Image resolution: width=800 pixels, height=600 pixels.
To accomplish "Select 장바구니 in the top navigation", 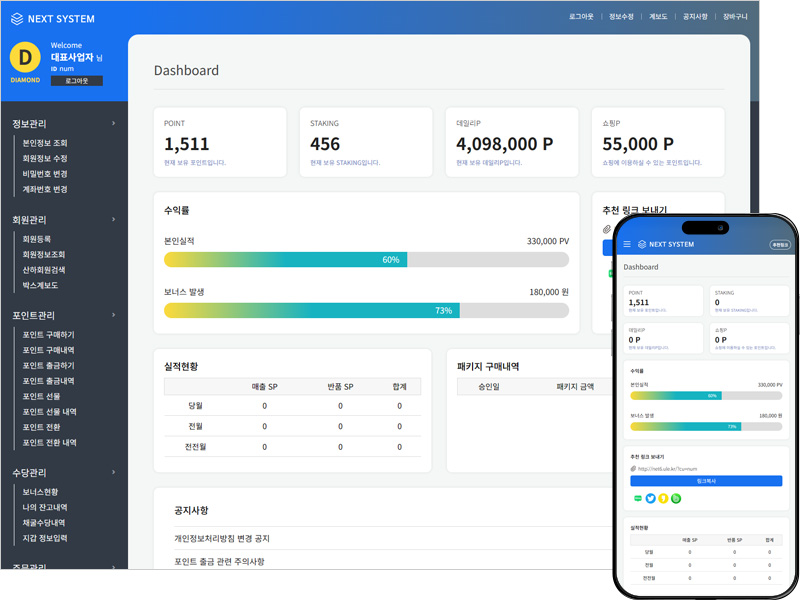I will [x=736, y=17].
